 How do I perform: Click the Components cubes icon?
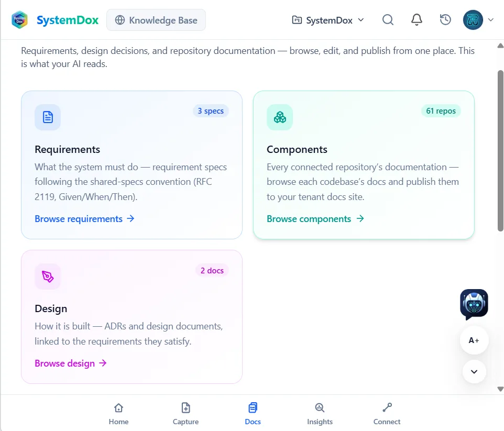tap(280, 117)
